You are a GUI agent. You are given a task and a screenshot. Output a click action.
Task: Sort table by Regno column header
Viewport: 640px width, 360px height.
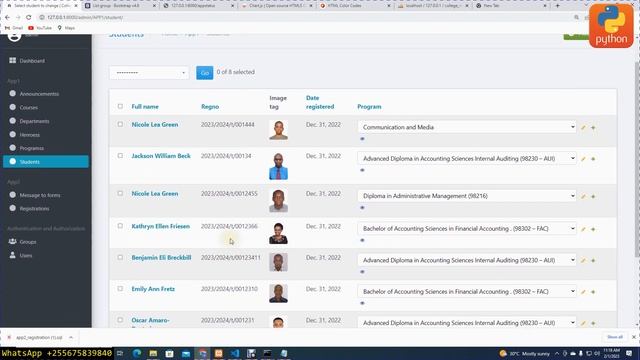pyautogui.click(x=210, y=107)
